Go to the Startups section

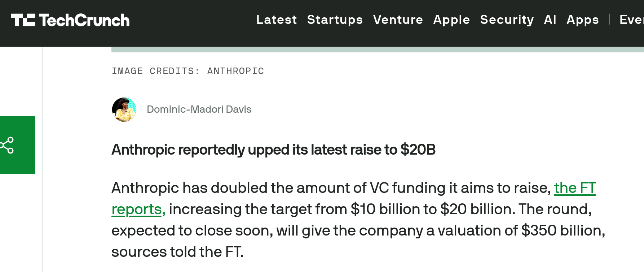335,20
